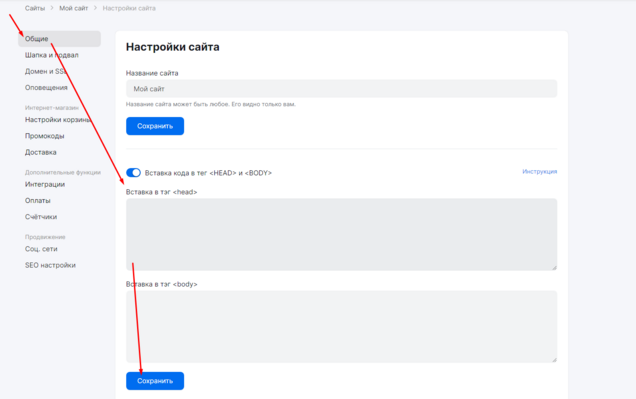636x399 pixels.
Task: Focus the Название сайта input field
Action: pyautogui.click(x=342, y=88)
